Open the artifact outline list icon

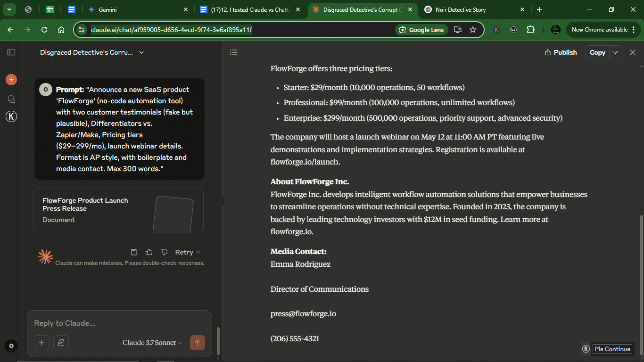(x=234, y=52)
